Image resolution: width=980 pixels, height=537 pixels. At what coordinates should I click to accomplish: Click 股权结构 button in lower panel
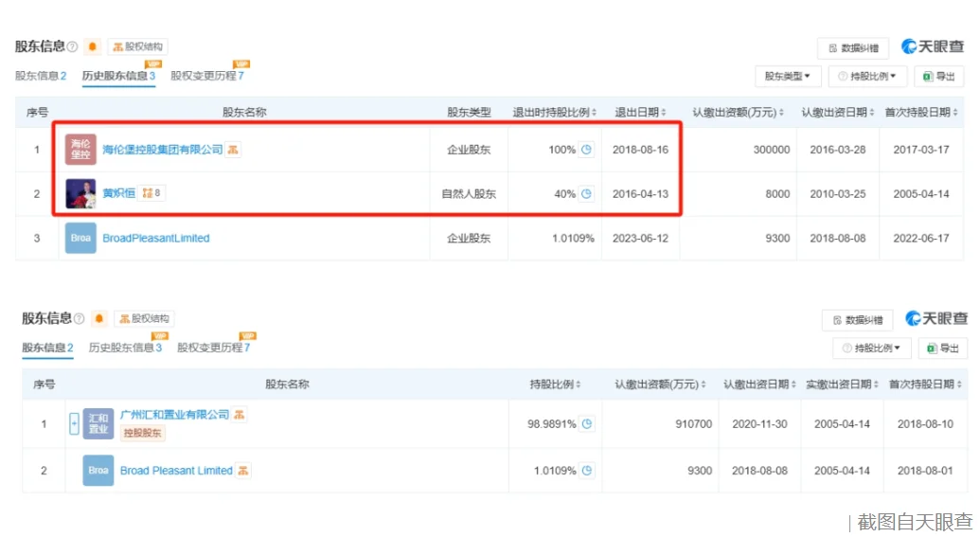[144, 318]
